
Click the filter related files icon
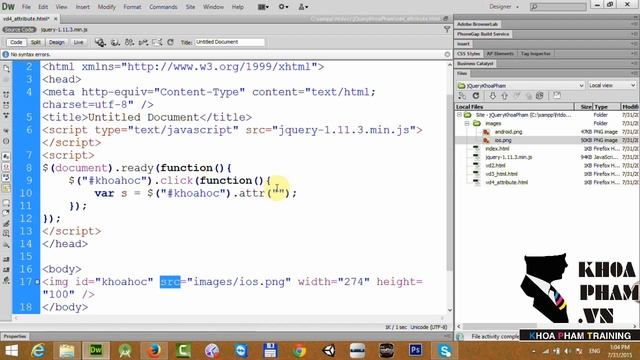[447, 29]
